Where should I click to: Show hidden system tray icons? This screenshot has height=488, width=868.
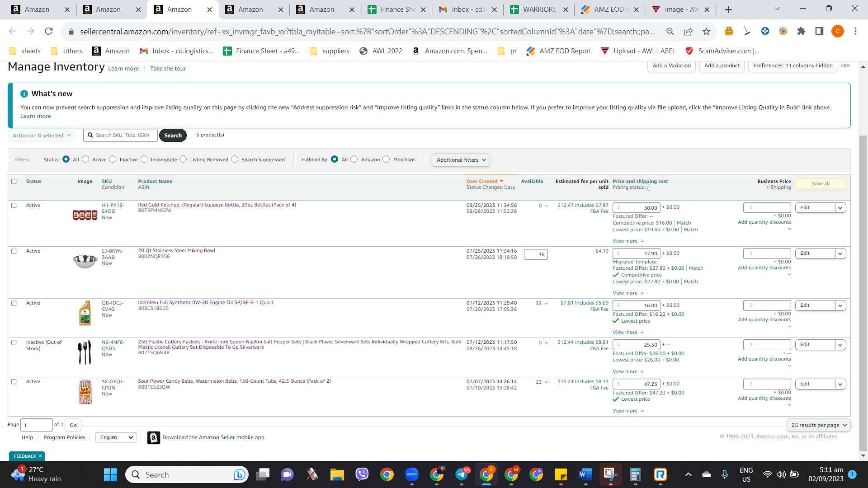[x=688, y=474]
